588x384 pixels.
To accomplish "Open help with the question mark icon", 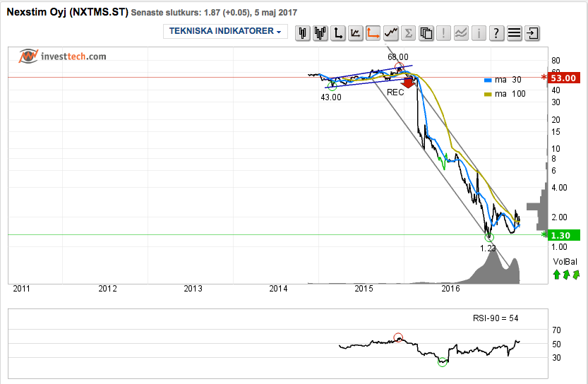I will pyautogui.click(x=496, y=33).
